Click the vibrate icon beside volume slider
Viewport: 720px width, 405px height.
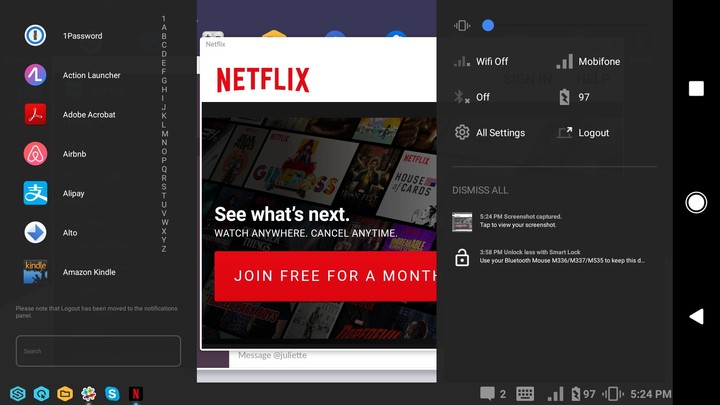pos(462,25)
